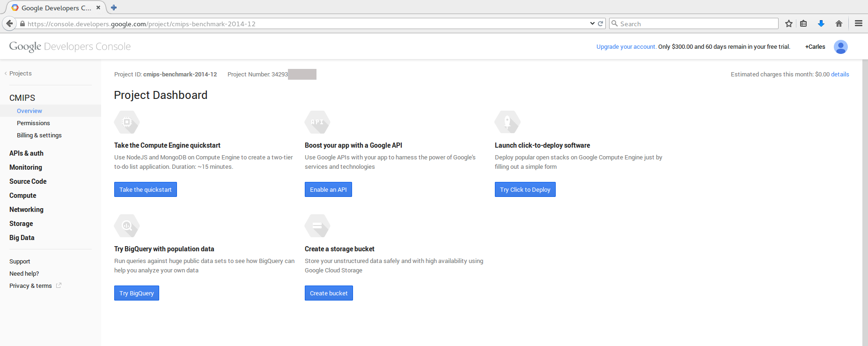Click the Google Developers Console logo

click(70, 46)
